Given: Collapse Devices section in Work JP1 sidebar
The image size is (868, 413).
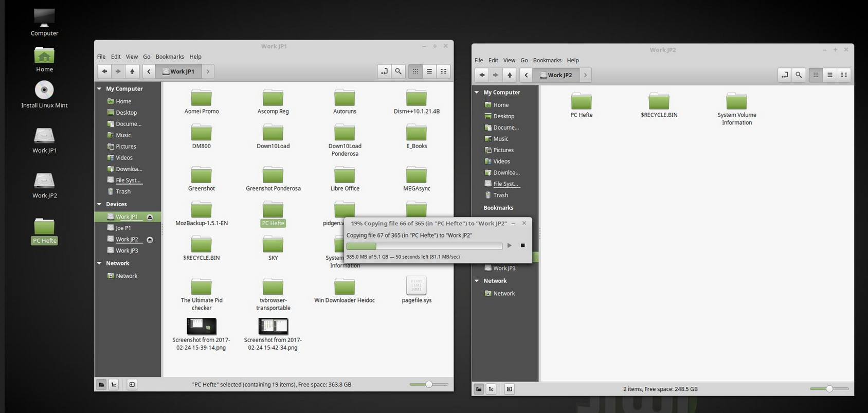Looking at the screenshot, I should click(99, 204).
